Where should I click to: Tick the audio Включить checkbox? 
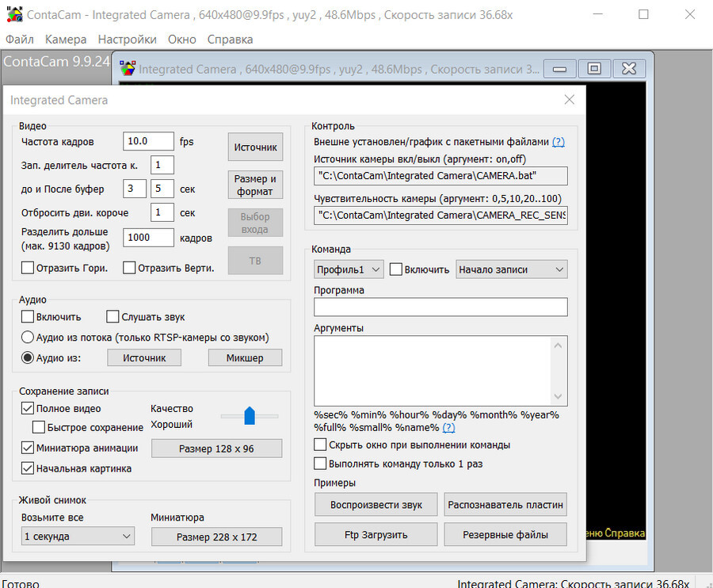click(28, 316)
